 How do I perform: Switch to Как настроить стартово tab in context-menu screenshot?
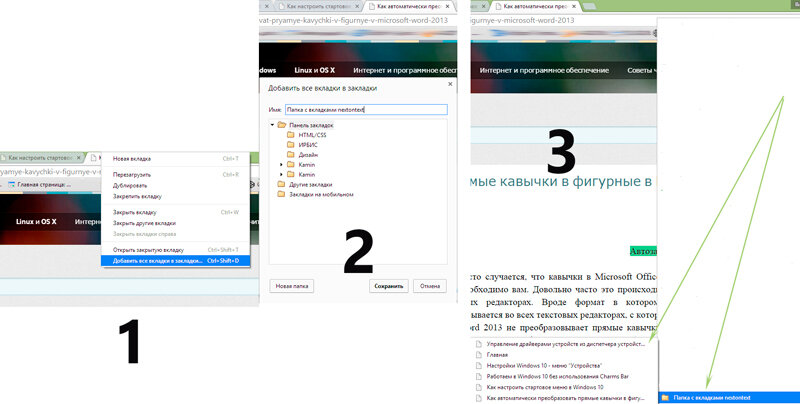pos(40,158)
